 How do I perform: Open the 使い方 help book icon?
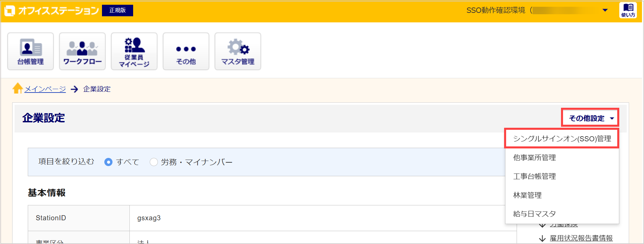pyautogui.click(x=628, y=10)
